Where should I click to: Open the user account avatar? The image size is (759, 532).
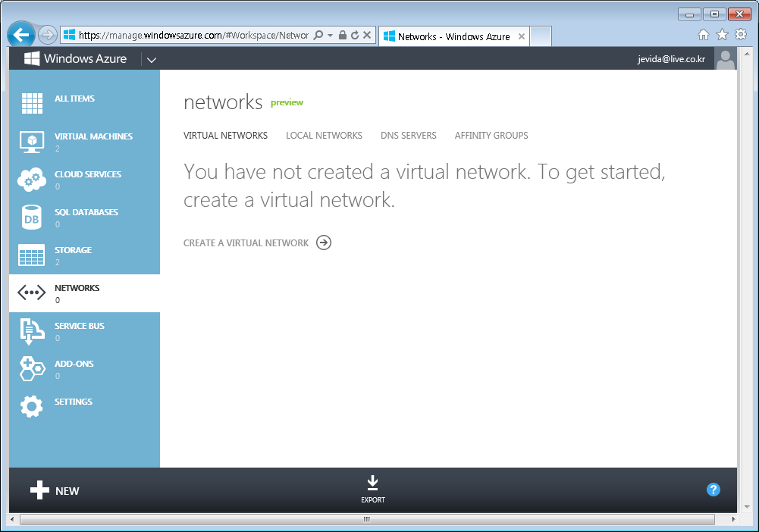725,58
